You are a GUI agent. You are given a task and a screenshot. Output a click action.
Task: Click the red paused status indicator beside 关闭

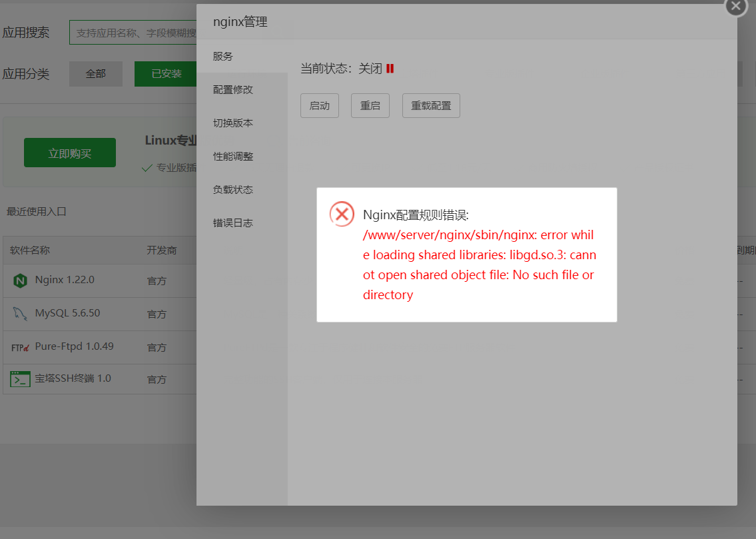click(392, 67)
